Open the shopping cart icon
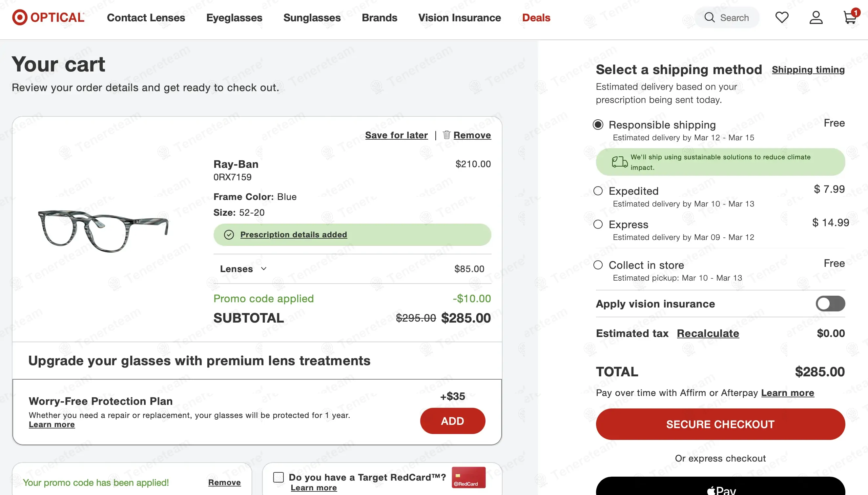This screenshot has height=495, width=868. pyautogui.click(x=849, y=17)
